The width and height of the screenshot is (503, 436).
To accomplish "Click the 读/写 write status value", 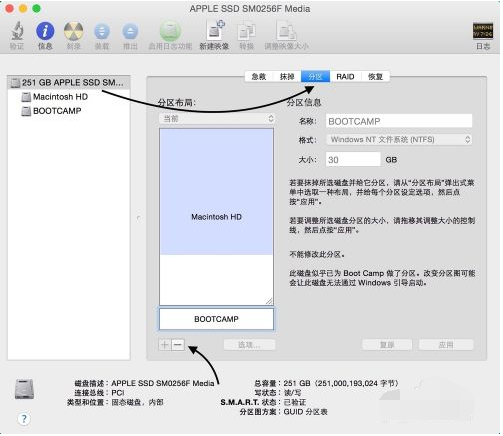I will [x=292, y=393].
